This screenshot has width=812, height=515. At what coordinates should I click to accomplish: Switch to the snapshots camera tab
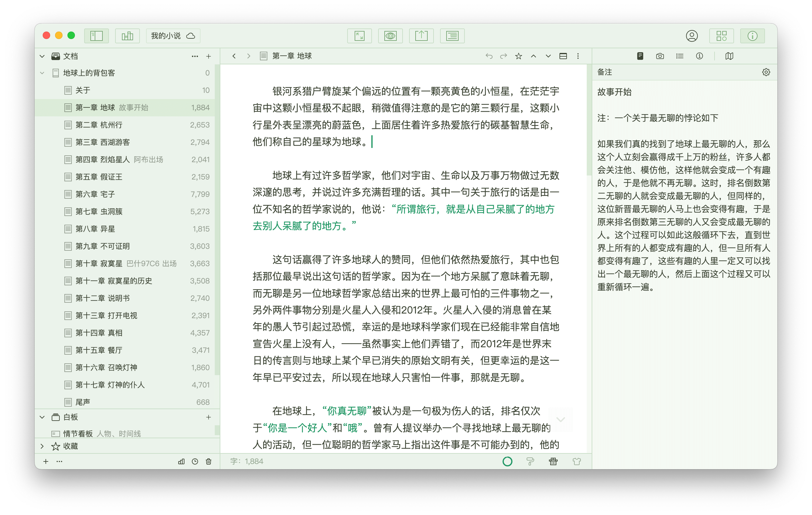[x=660, y=56]
